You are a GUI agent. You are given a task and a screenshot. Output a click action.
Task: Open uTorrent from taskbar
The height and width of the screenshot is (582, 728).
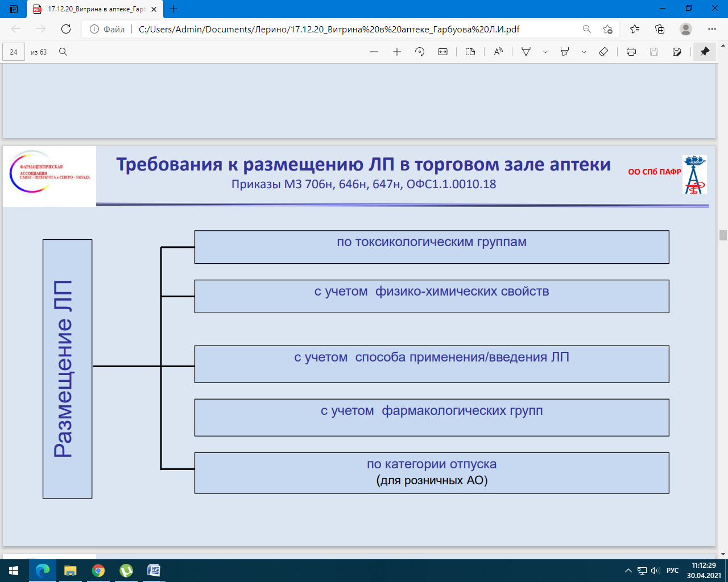point(126,571)
